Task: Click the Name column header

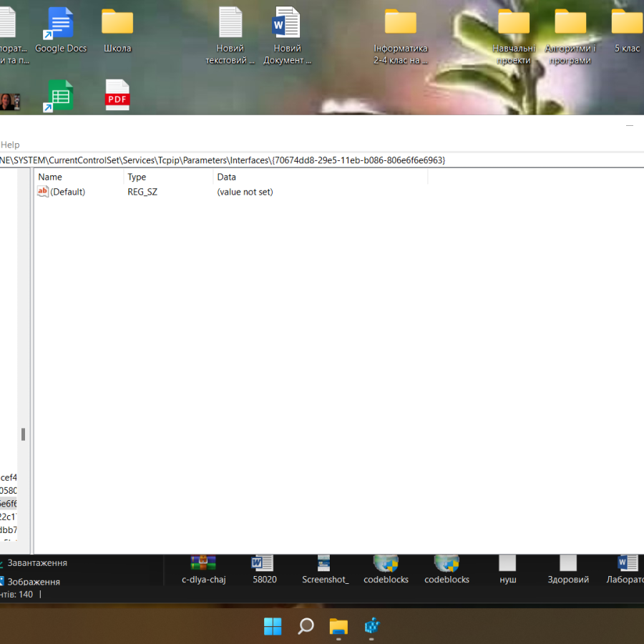Action: point(50,177)
